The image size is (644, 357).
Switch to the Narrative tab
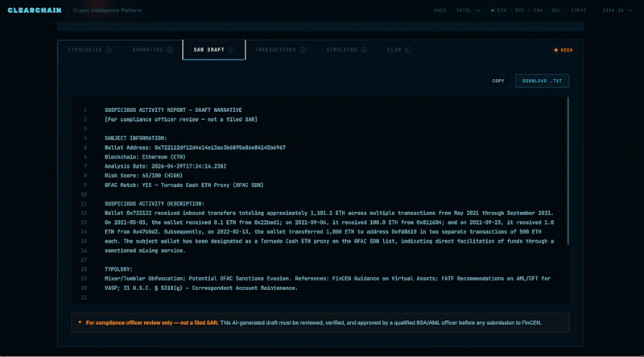[152, 50]
